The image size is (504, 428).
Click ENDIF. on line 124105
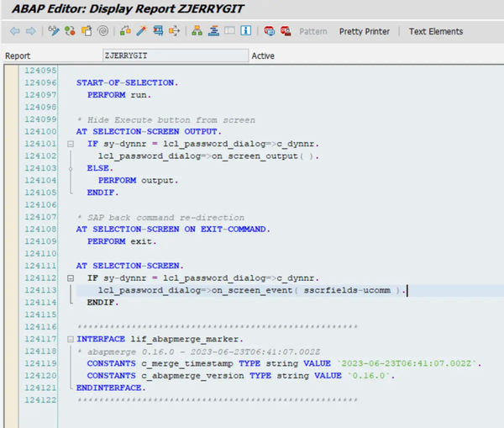pos(102,193)
